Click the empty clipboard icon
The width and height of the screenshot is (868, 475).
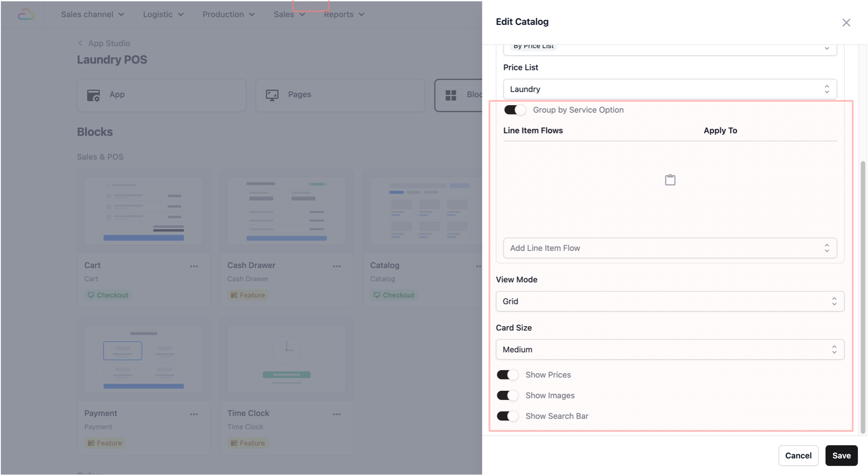[x=670, y=180]
